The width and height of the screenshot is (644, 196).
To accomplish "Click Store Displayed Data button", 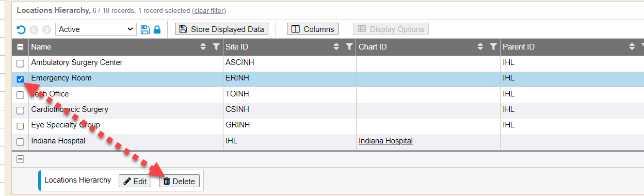I will coord(222,29).
